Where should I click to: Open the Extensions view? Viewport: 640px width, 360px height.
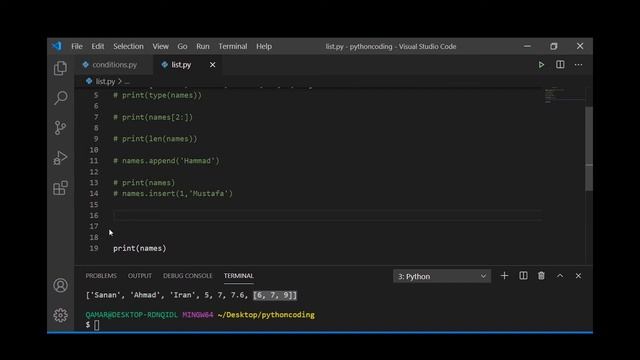(60, 188)
